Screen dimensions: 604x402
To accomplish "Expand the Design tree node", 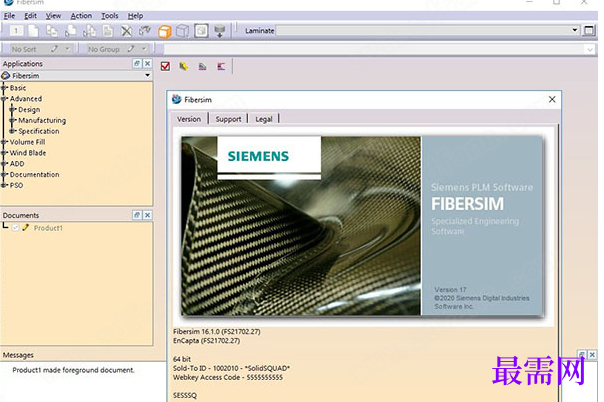I will click(x=13, y=109).
